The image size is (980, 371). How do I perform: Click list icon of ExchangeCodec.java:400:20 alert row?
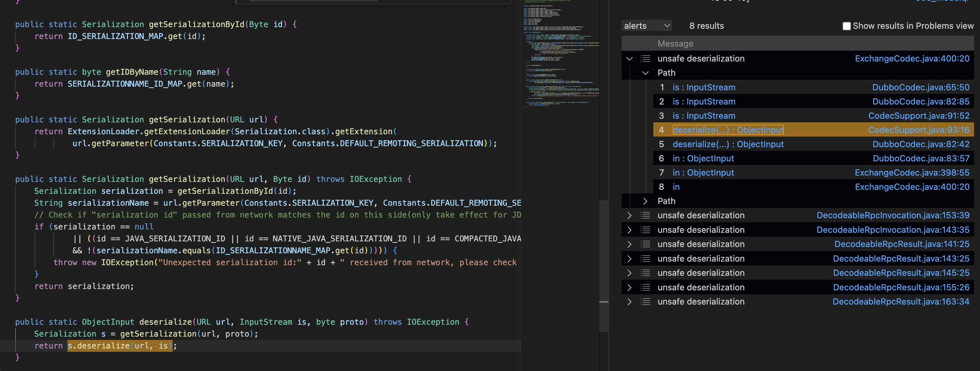pyautogui.click(x=645, y=59)
